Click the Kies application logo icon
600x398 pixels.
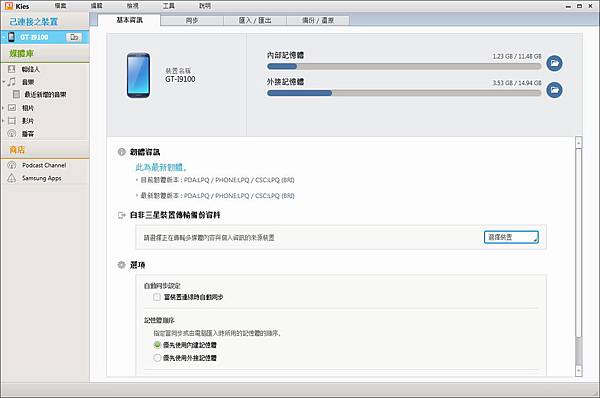pos(8,6)
